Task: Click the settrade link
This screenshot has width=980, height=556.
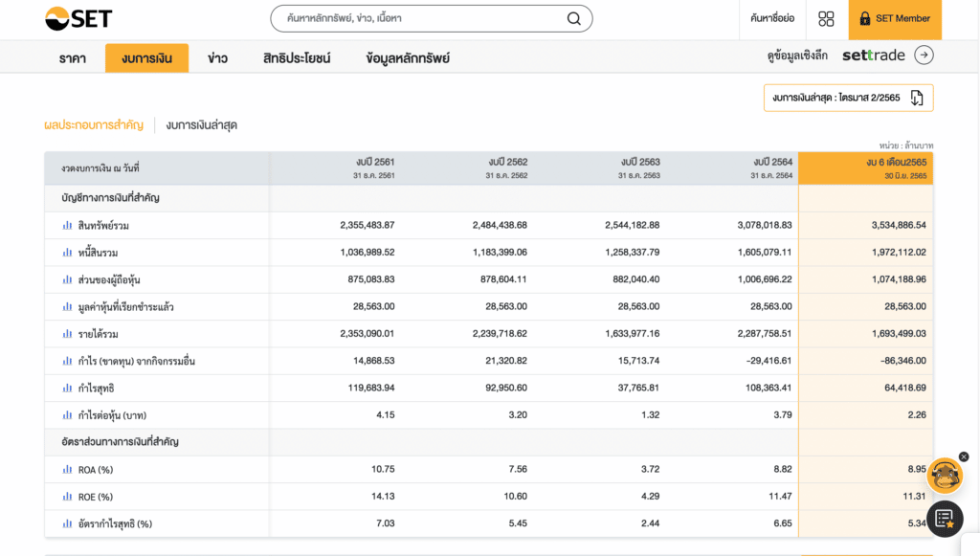Action: [x=873, y=55]
